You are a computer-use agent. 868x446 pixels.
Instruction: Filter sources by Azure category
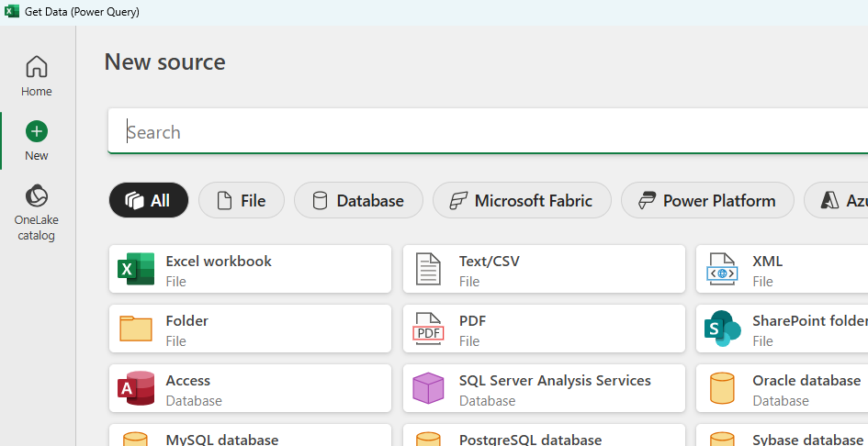click(836, 200)
